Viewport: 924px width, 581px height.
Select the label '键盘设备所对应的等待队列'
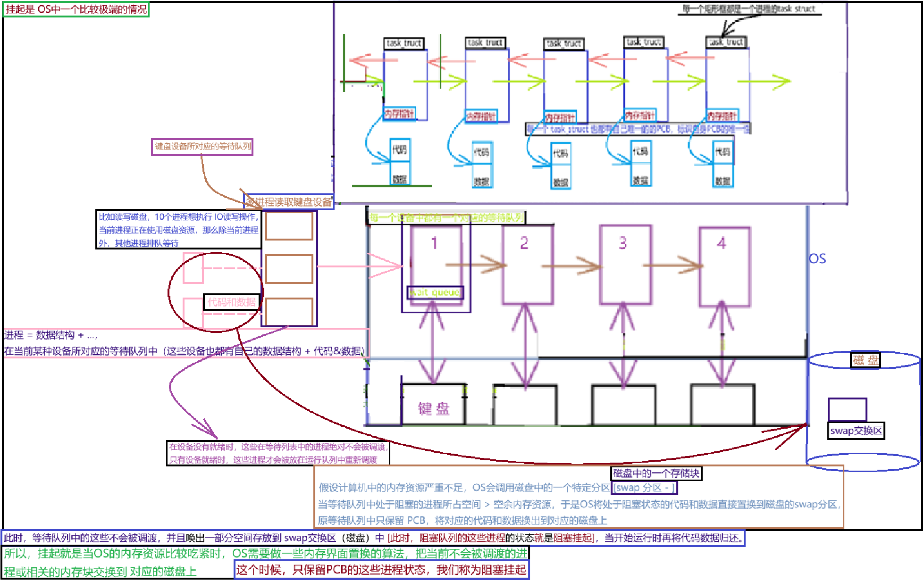(x=202, y=147)
